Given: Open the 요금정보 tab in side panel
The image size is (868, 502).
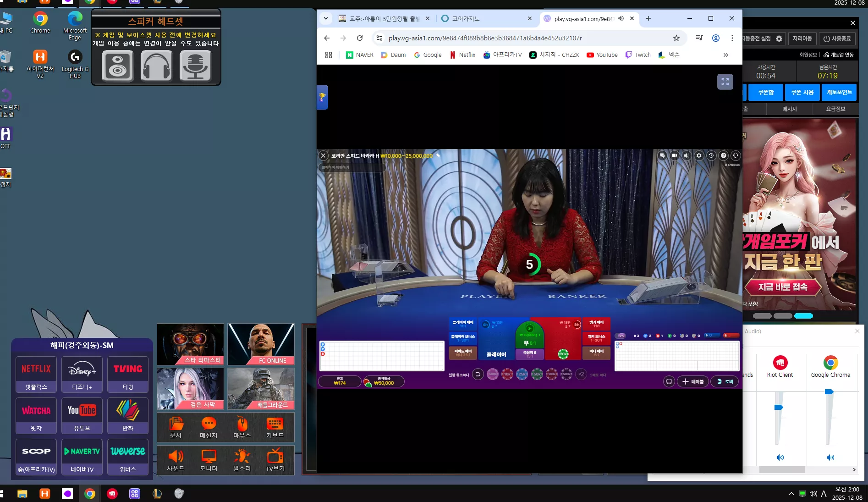Looking at the screenshot, I should (835, 109).
